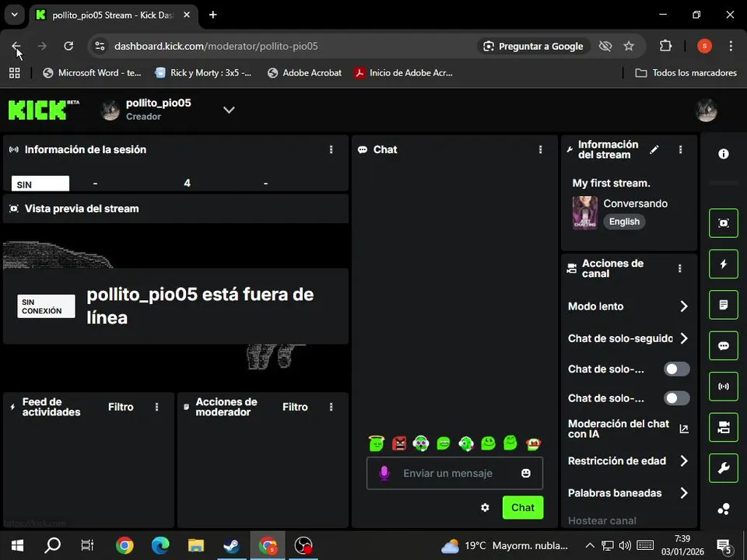Toggle channel actions camera sidebar icon
The image size is (747, 560).
(723, 428)
